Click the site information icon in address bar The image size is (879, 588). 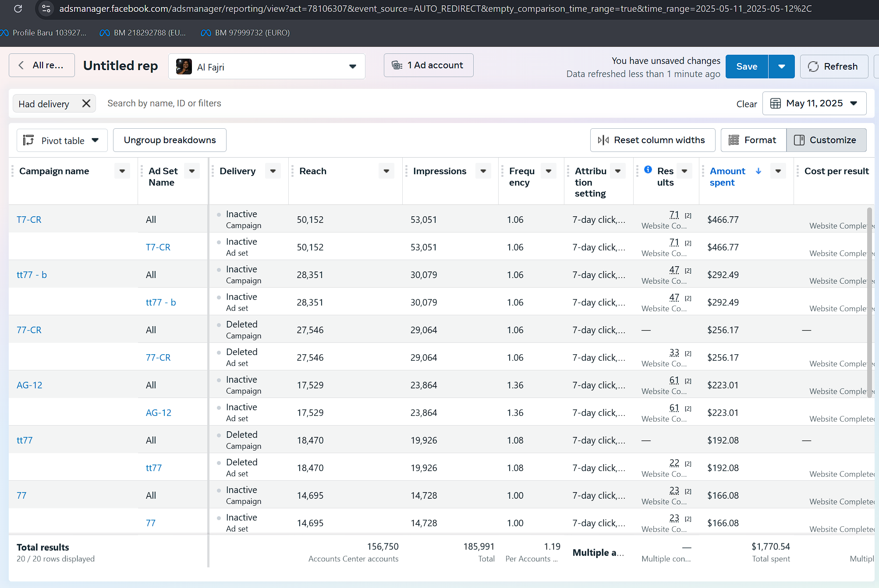tap(46, 8)
